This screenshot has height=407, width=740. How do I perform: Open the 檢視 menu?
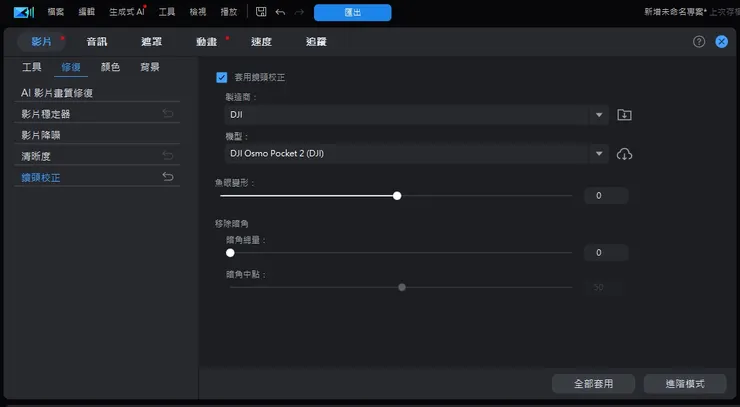click(198, 12)
